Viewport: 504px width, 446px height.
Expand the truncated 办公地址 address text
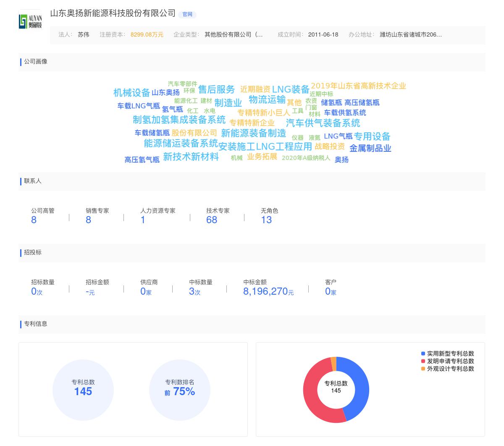point(410,34)
